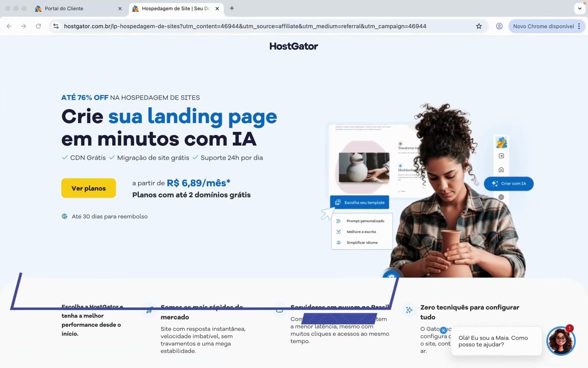Click the rocket icon beside Somos os mais rápidos
Image resolution: width=588 pixels, height=368 pixels.
149,311
